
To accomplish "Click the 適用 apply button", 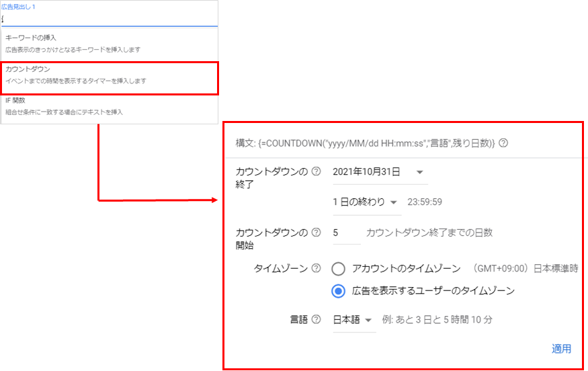I will [x=561, y=348].
